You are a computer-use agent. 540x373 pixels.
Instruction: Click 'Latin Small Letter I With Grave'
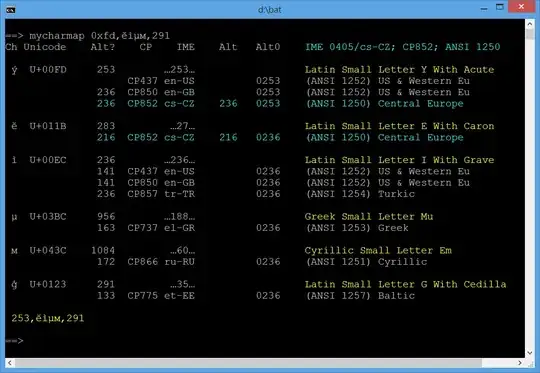click(399, 160)
